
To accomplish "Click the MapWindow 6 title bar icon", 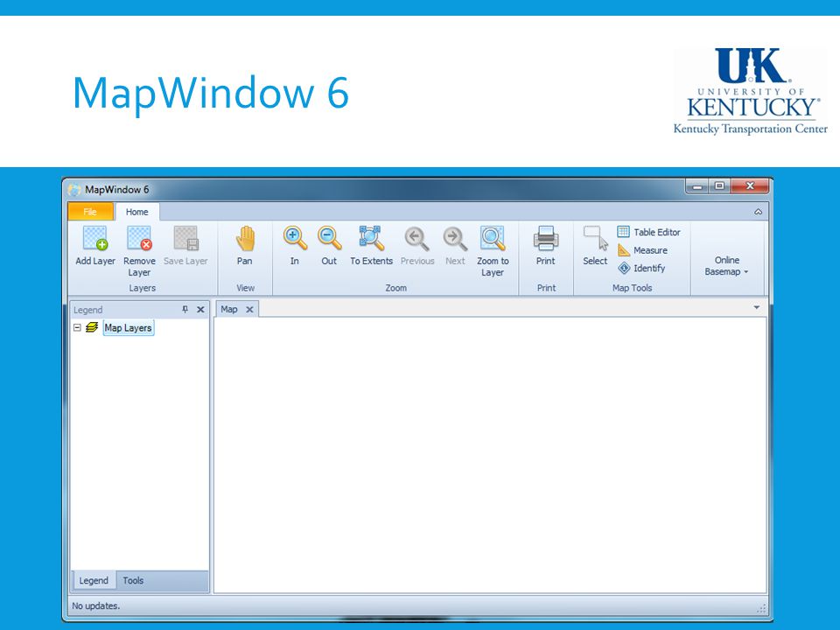I will pos(75,189).
